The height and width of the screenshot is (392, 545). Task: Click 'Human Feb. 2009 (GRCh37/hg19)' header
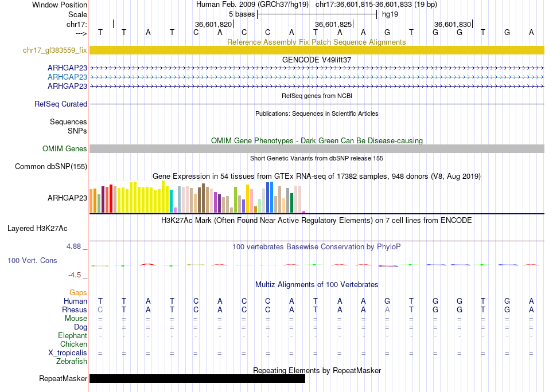click(252, 5)
